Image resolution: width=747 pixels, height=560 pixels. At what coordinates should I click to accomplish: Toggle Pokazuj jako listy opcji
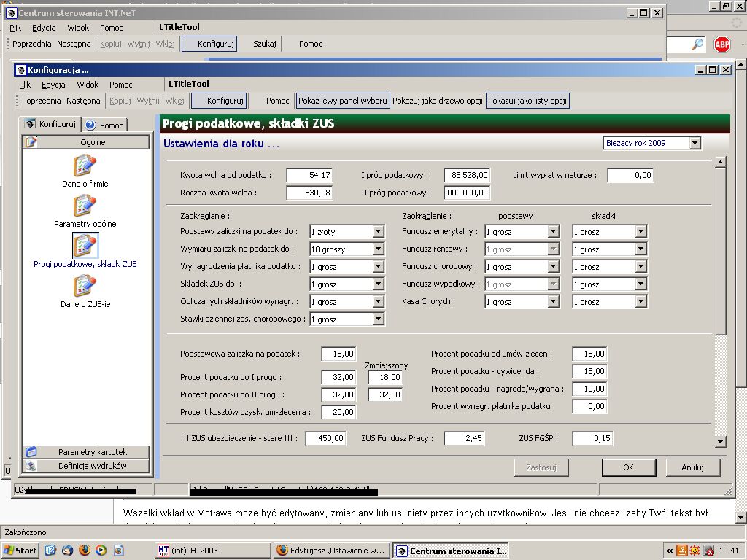(527, 101)
